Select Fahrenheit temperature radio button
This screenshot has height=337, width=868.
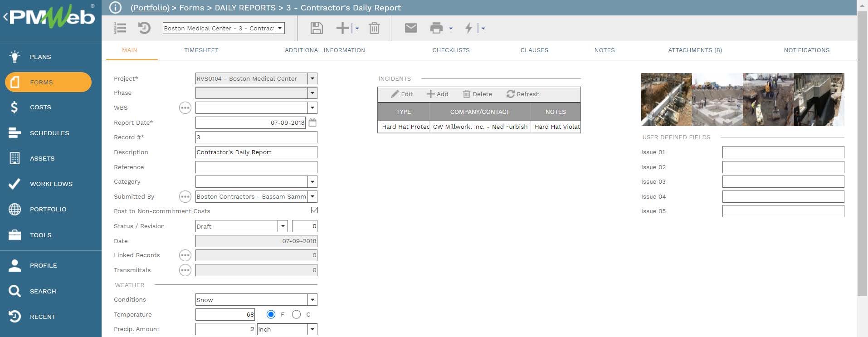tap(271, 314)
